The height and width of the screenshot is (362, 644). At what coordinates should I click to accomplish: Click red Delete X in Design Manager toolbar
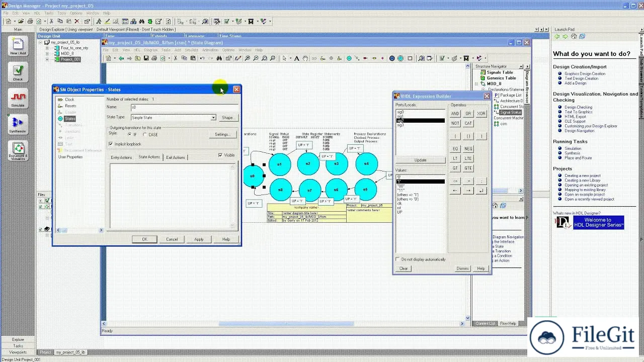(x=76, y=22)
